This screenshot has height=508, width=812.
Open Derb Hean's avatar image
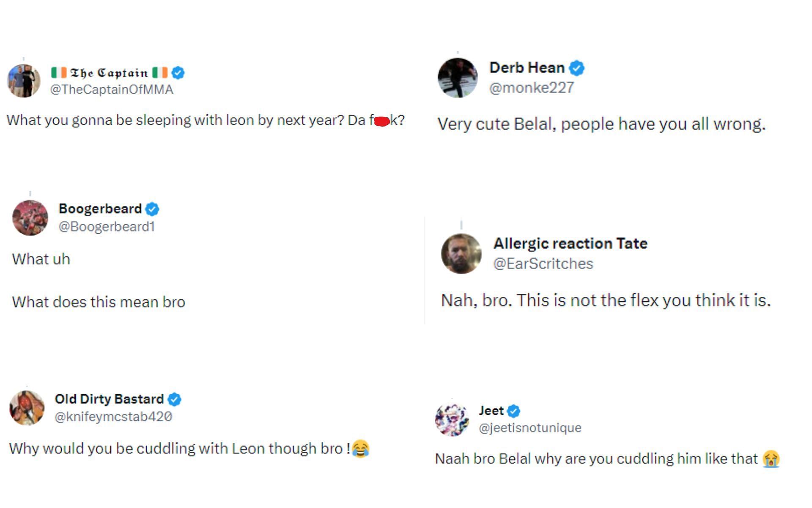click(458, 78)
